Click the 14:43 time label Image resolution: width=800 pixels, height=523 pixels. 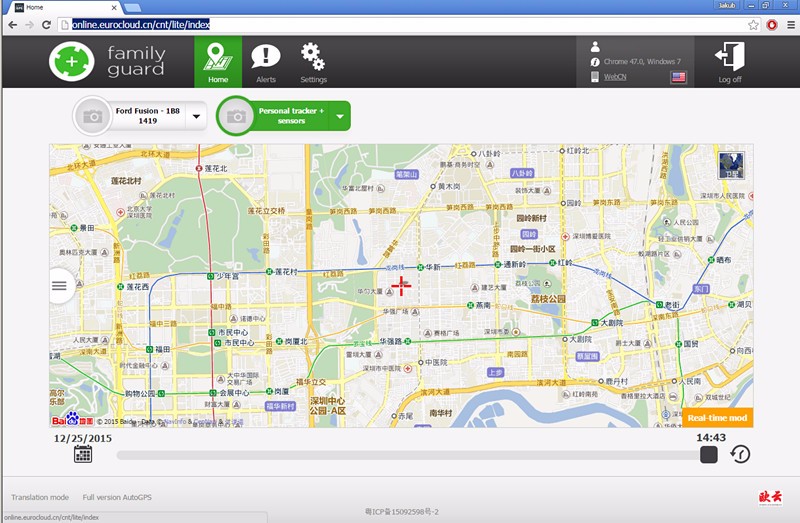click(x=711, y=437)
